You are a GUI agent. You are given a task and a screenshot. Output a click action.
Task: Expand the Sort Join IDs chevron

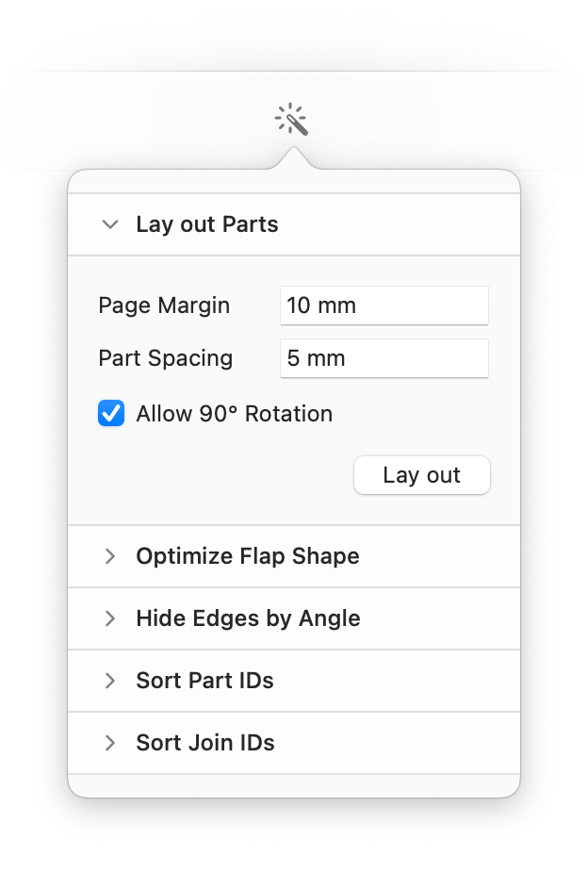110,743
